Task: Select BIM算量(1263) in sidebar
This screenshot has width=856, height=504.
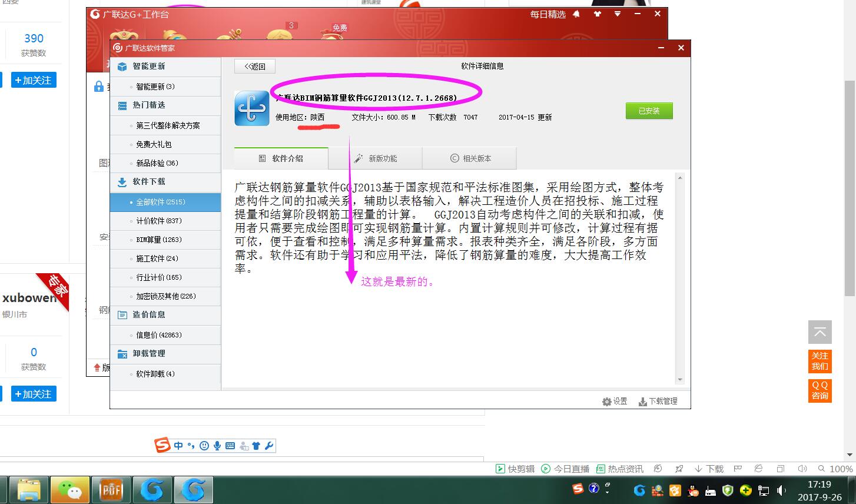Action: point(165,240)
